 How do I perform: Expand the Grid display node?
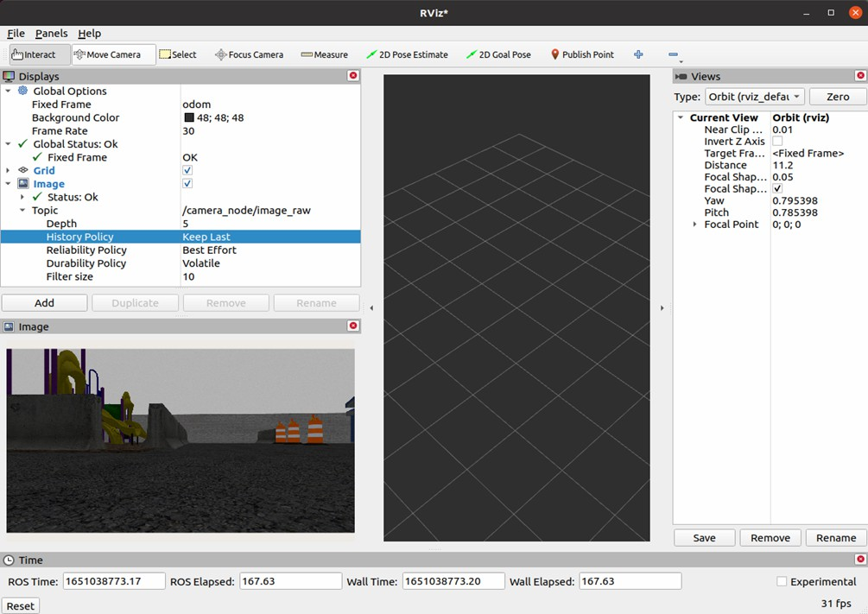tap(8, 170)
